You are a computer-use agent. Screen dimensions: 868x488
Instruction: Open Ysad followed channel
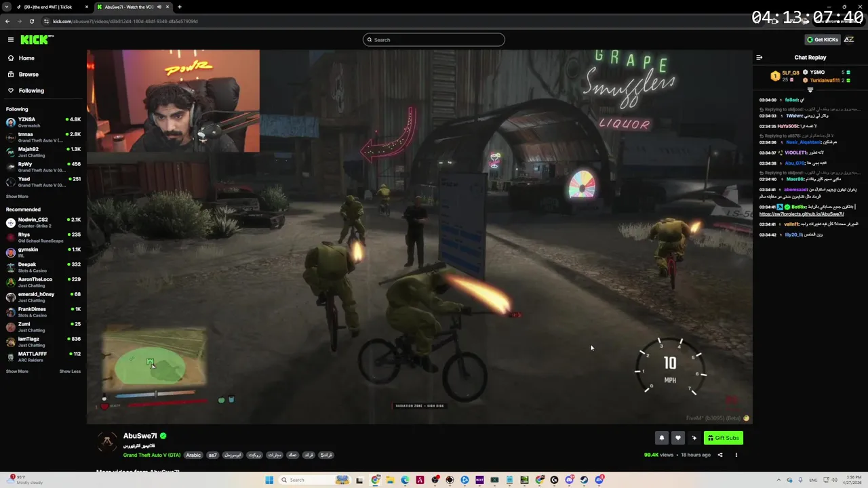coord(43,182)
